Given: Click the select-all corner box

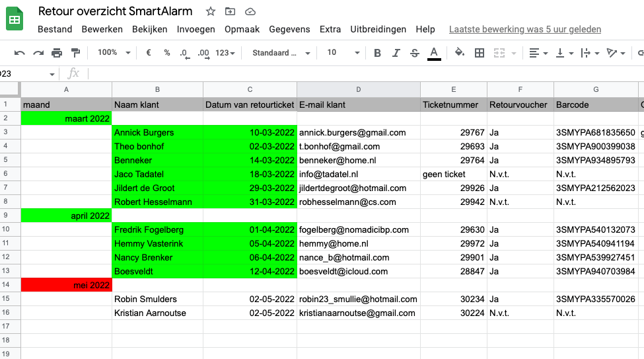Looking at the screenshot, I should [x=9, y=89].
